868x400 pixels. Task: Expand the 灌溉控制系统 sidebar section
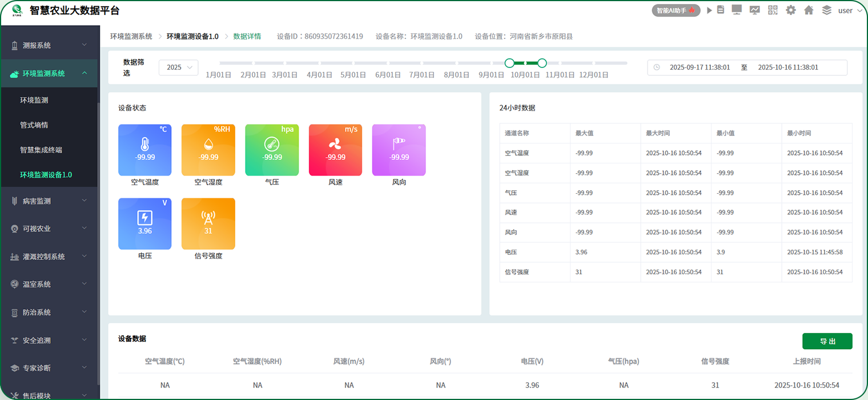[x=49, y=256]
